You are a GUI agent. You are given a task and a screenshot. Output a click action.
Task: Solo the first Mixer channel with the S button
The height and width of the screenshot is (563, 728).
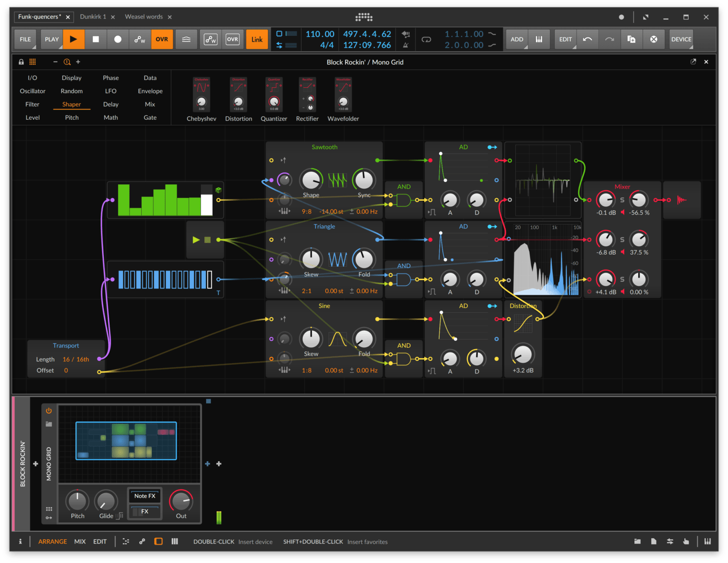click(622, 200)
